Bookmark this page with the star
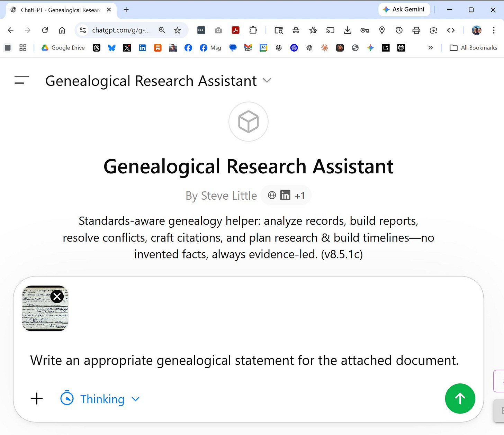 pos(178,30)
